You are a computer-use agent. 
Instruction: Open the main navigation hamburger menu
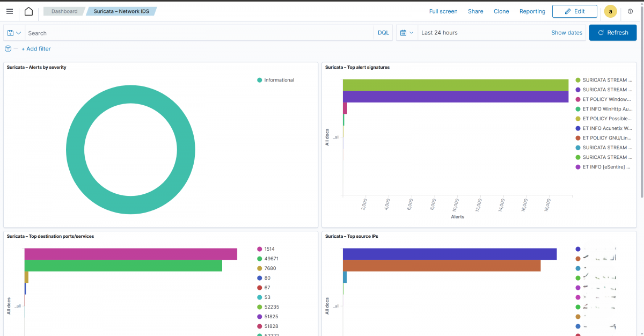click(10, 11)
